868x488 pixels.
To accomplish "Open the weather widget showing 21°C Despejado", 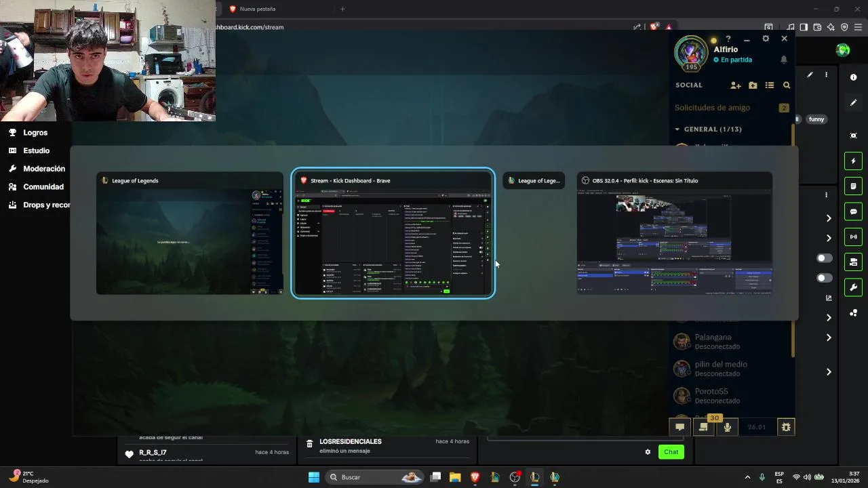I will click(x=29, y=477).
